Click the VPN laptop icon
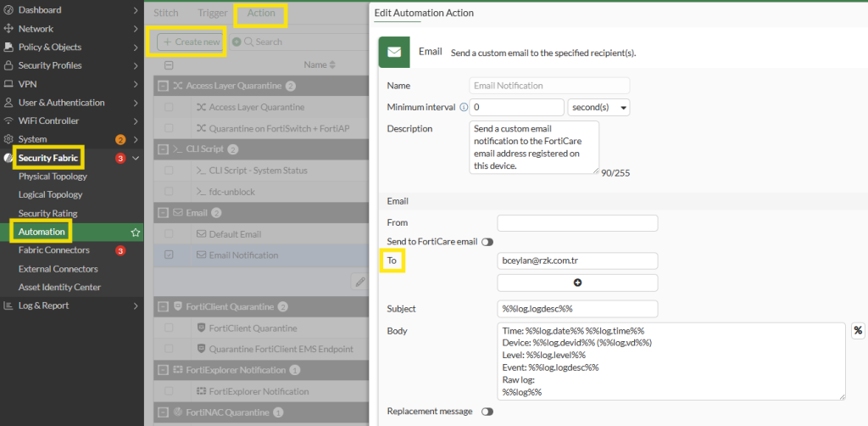Screen dimensions: 868x426 [x=8, y=84]
